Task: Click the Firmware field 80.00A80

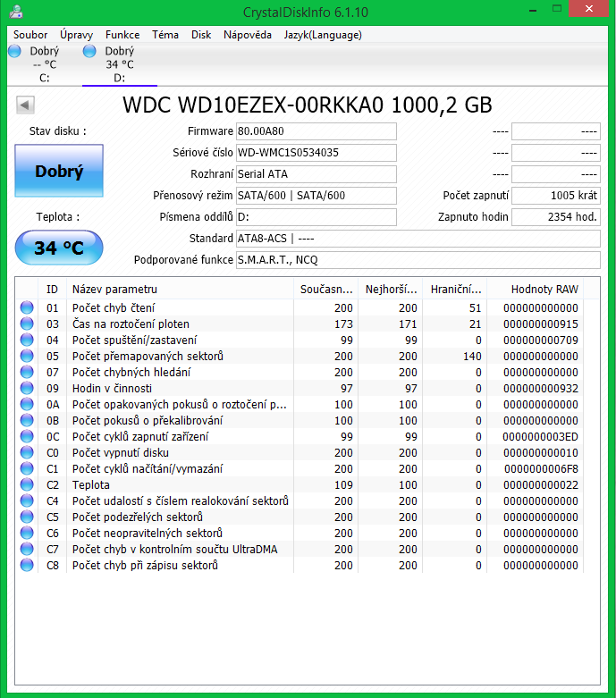Action: point(316,131)
